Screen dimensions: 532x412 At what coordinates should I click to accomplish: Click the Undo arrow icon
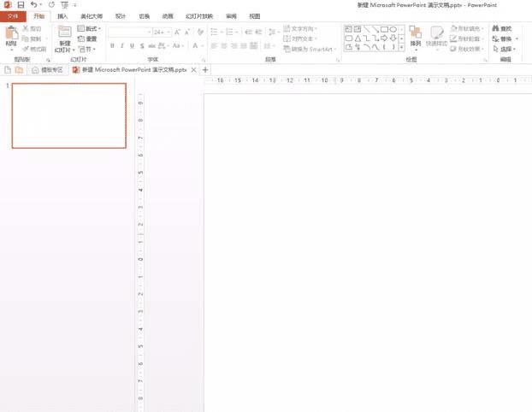(33, 5)
